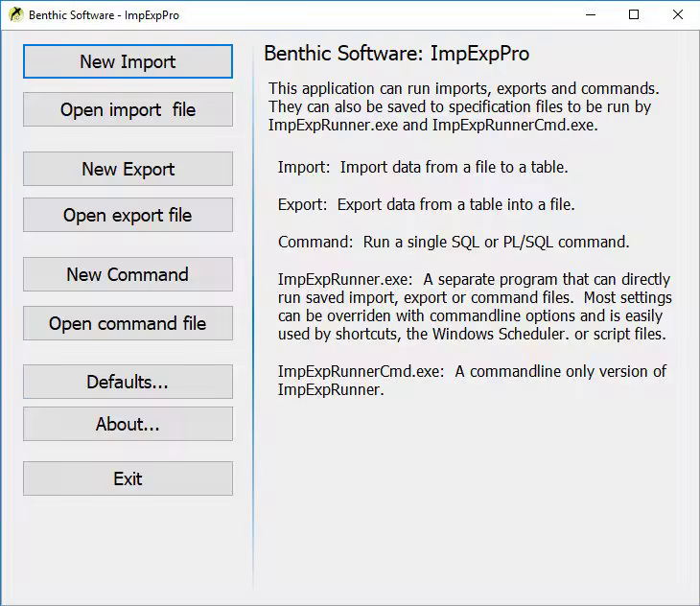Click the ImpExpRunnerCmd.exe description paragraph
This screenshot has height=606, width=700.
(x=472, y=380)
